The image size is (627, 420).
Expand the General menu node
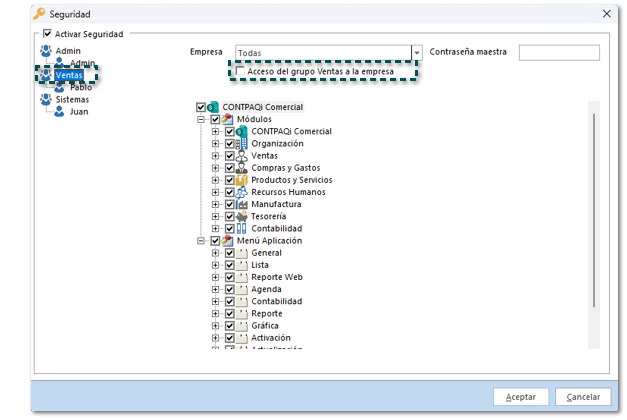pos(215,253)
